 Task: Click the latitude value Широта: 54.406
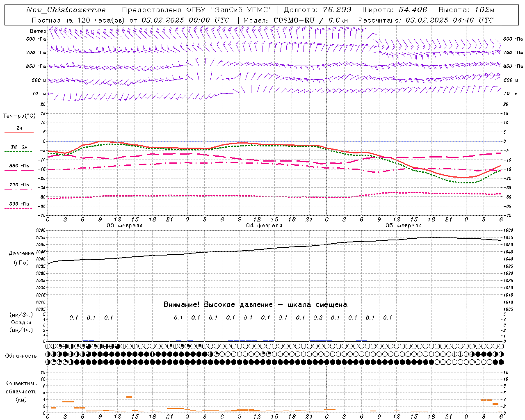395,10
